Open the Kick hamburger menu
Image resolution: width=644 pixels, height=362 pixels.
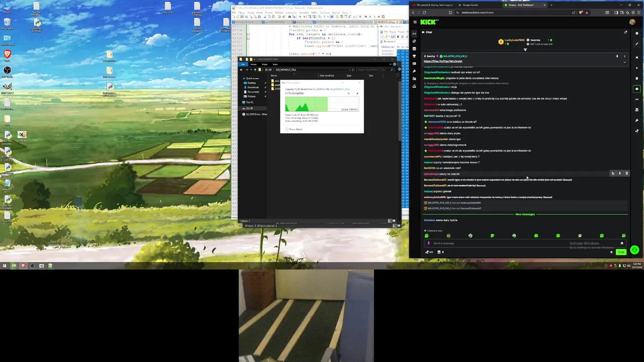click(x=415, y=22)
